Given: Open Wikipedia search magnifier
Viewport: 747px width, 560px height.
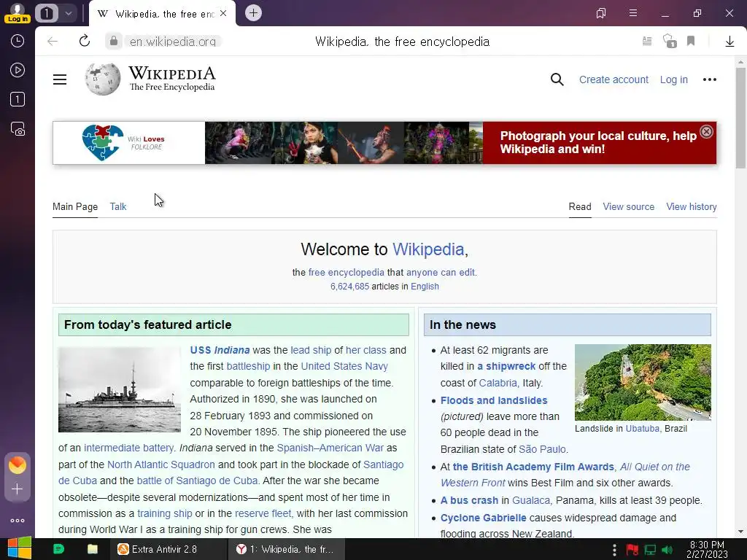Looking at the screenshot, I should tap(557, 79).
